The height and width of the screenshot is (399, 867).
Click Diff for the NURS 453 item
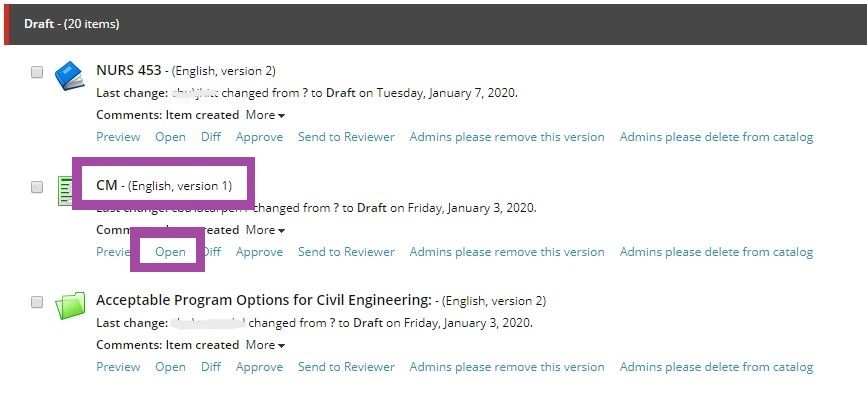(x=211, y=137)
